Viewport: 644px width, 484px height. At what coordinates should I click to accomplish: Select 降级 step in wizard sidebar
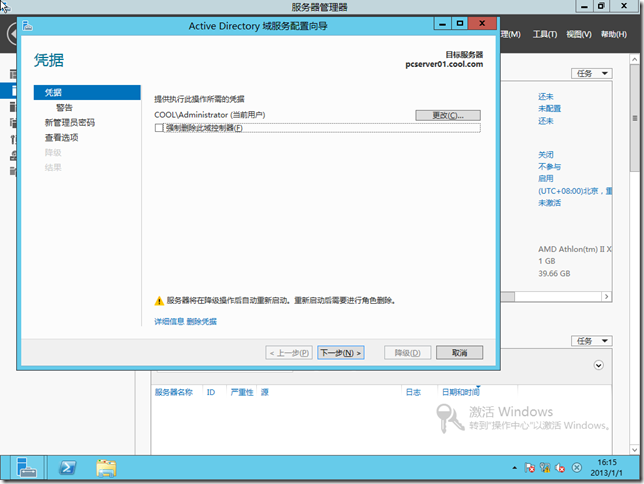point(53,152)
